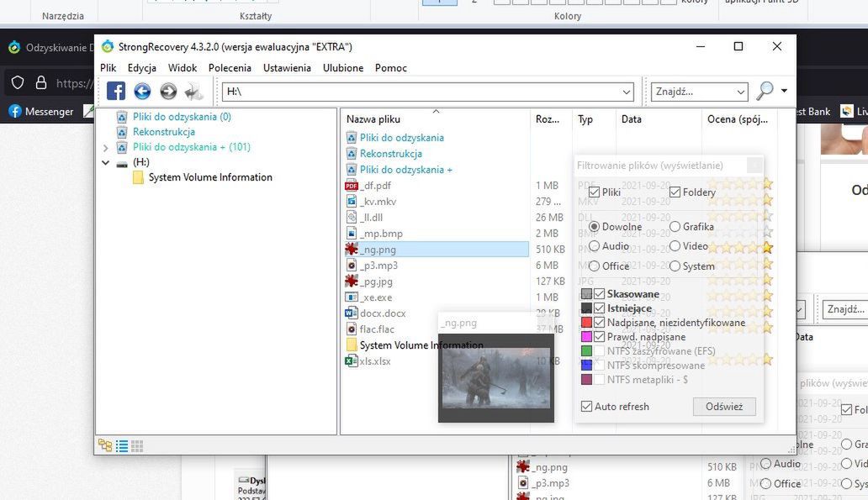Toggle the Auto refresh checkbox

586,407
